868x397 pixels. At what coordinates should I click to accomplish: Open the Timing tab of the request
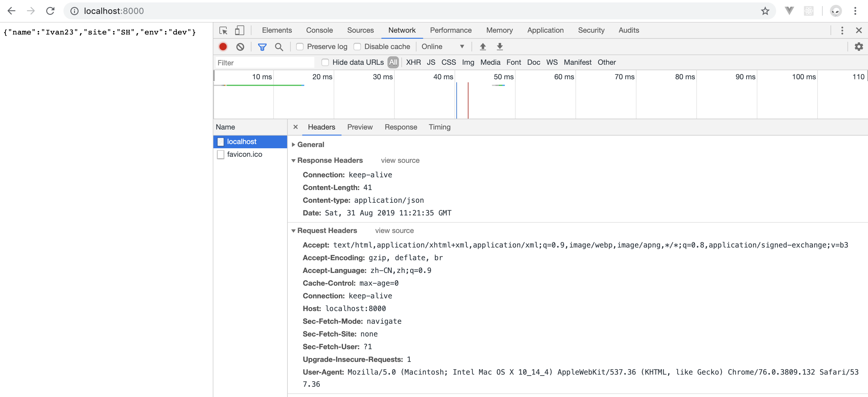[439, 127]
